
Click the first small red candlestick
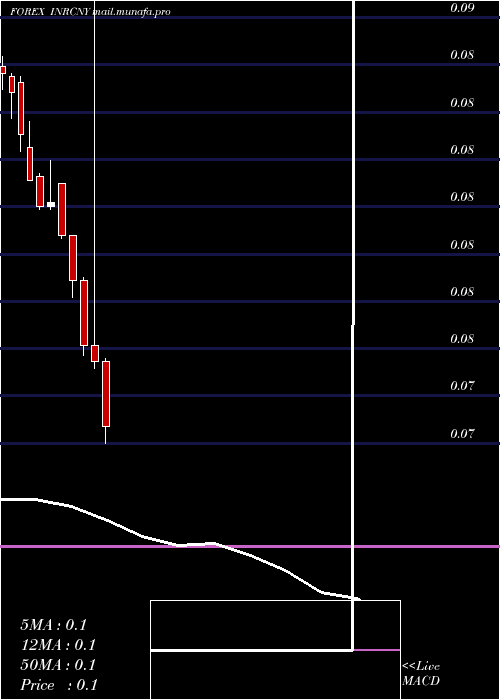[3, 70]
